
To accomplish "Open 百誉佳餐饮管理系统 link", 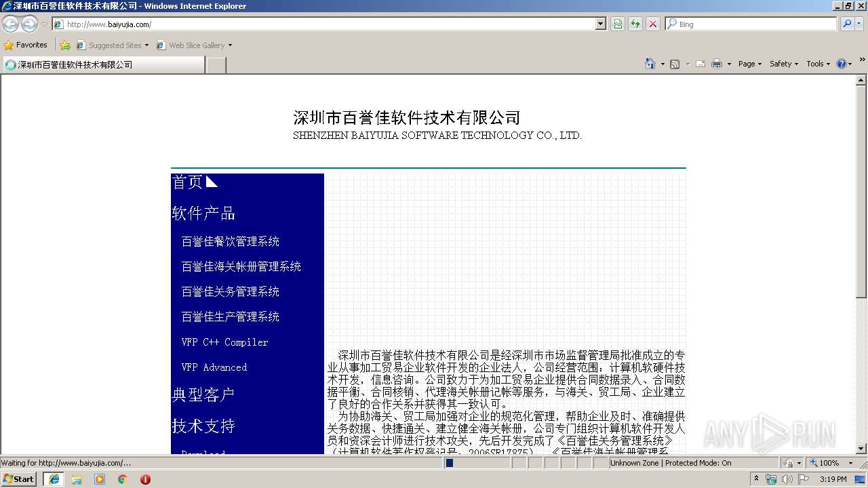I will click(x=231, y=241).
